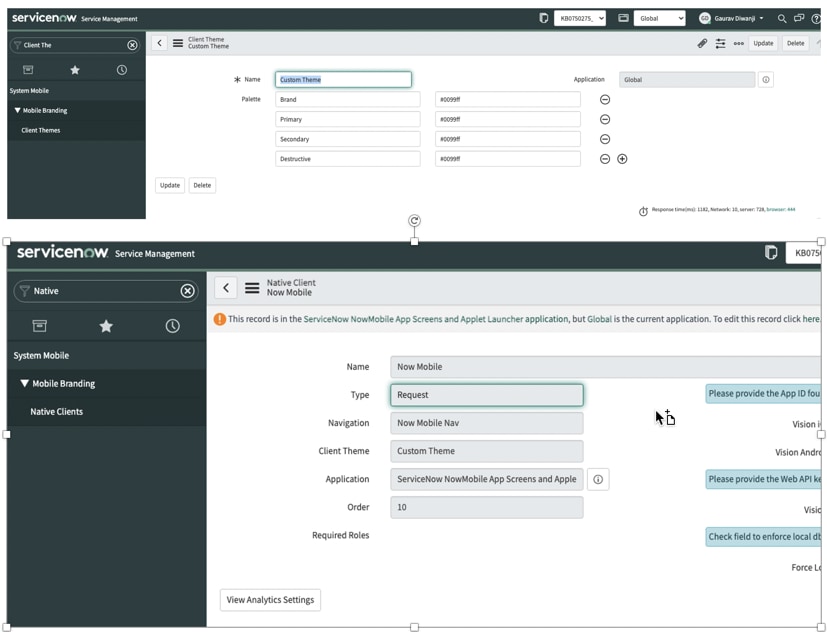Click the Order field showing 10
This screenshot has height=632, width=827.
(x=487, y=507)
